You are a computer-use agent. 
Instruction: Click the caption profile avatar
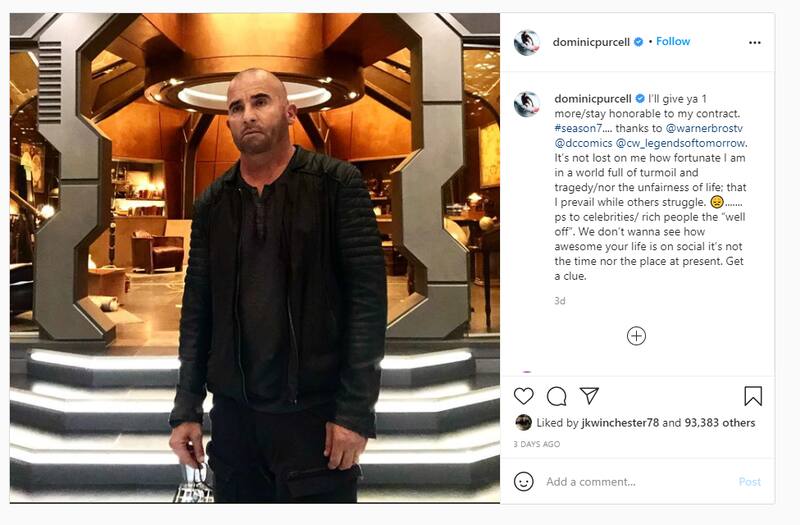(x=527, y=104)
